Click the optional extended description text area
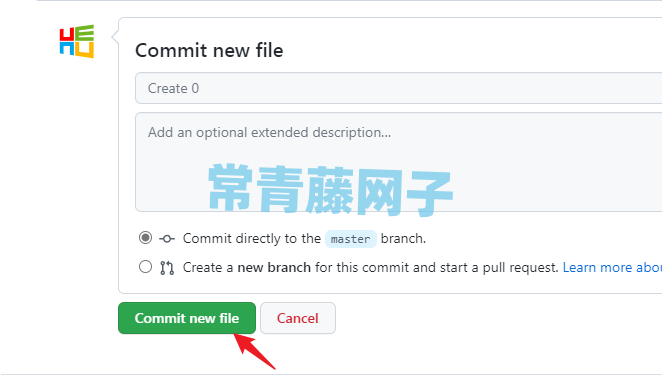 [x=399, y=162]
